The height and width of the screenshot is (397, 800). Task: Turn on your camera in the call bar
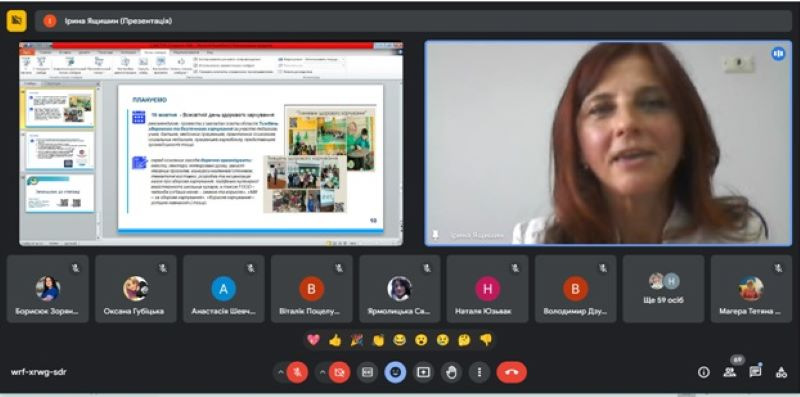tap(339, 373)
